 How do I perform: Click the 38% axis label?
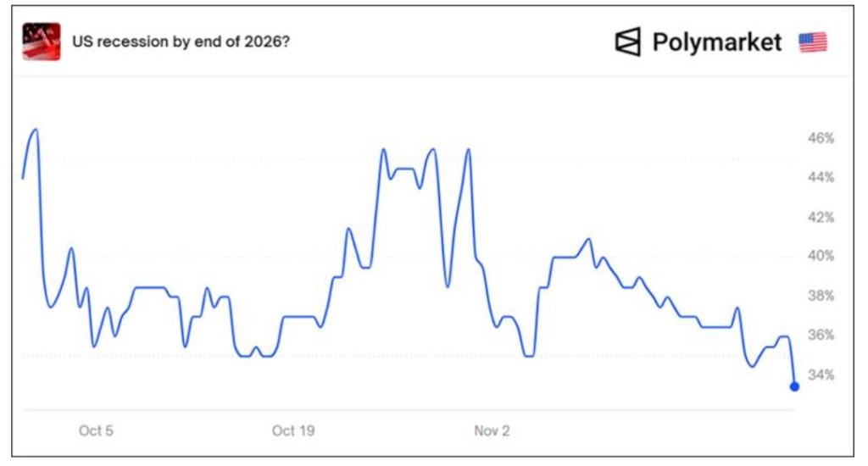coord(822,296)
